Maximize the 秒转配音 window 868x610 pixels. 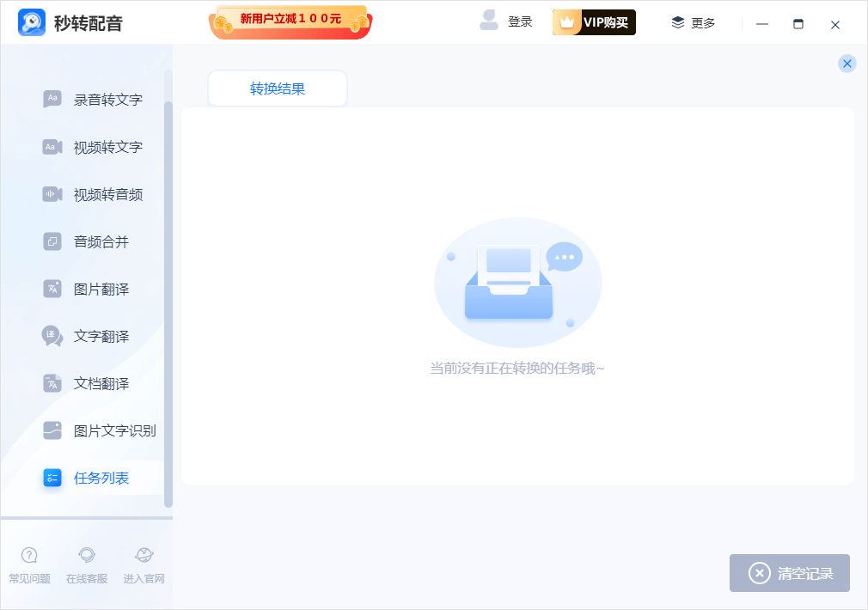pos(798,24)
